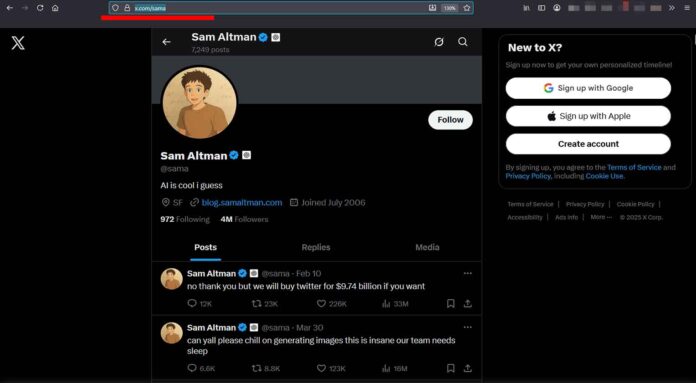Open the X logo home link

point(18,43)
